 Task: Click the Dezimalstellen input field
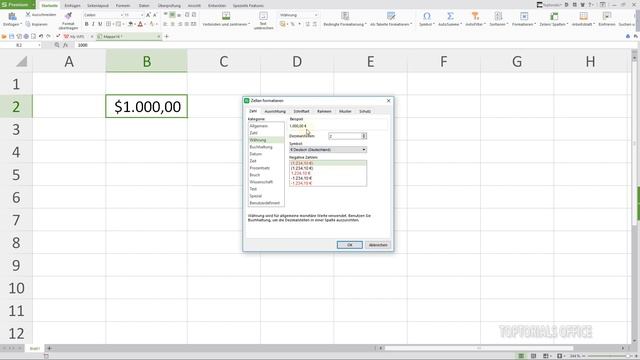(x=345, y=136)
